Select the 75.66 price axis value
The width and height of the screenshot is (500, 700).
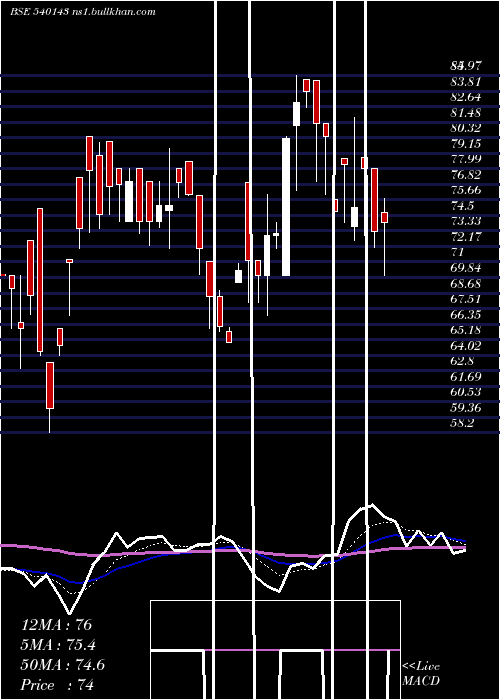(465, 190)
